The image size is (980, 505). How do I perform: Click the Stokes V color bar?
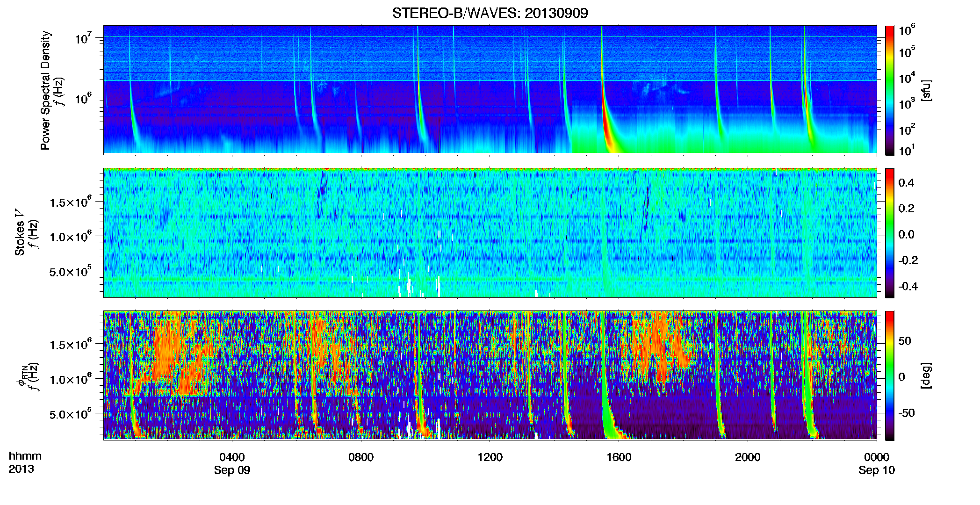click(890, 233)
